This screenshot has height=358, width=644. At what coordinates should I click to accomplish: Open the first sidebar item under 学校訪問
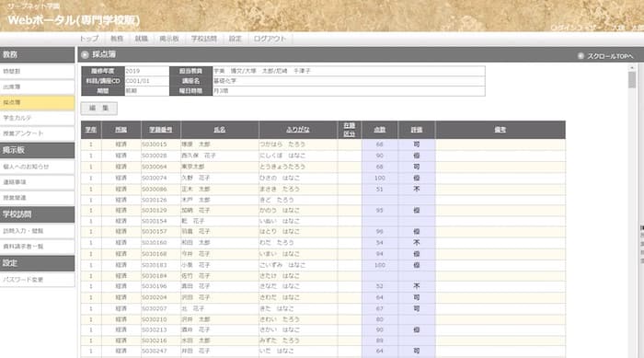[38, 231]
